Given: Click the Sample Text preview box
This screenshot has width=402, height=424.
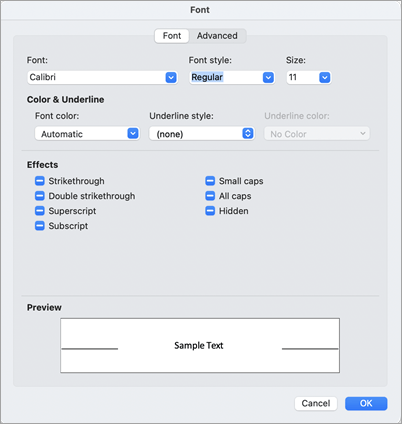Looking at the screenshot, I should (200, 345).
